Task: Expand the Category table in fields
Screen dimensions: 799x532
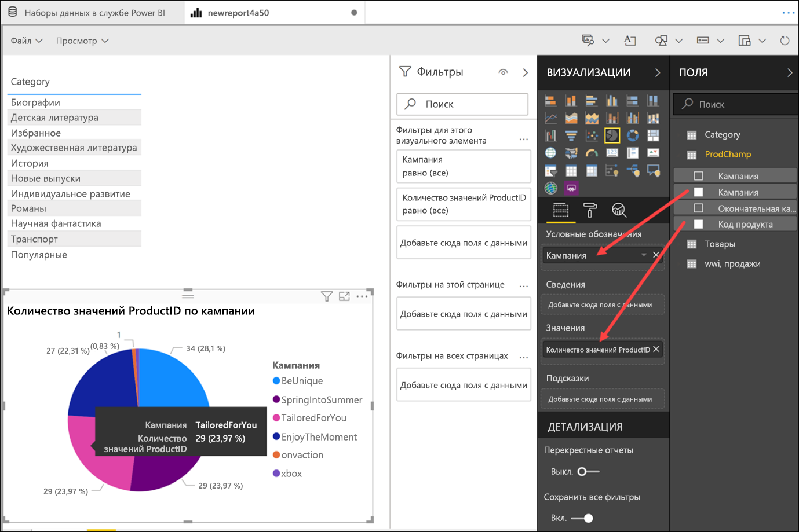Action: [x=722, y=135]
